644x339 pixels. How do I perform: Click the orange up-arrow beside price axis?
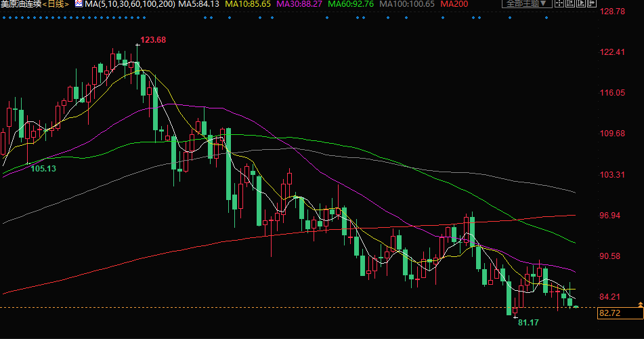(x=640, y=303)
